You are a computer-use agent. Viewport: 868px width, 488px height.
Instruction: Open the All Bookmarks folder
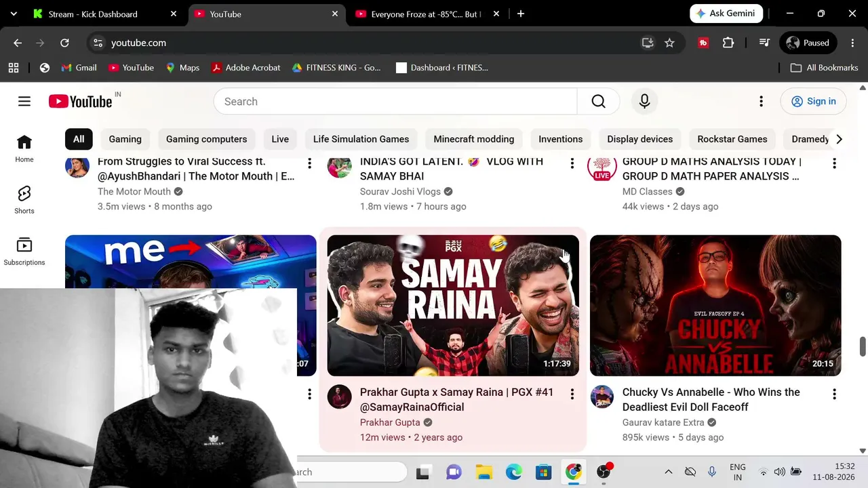(825, 68)
